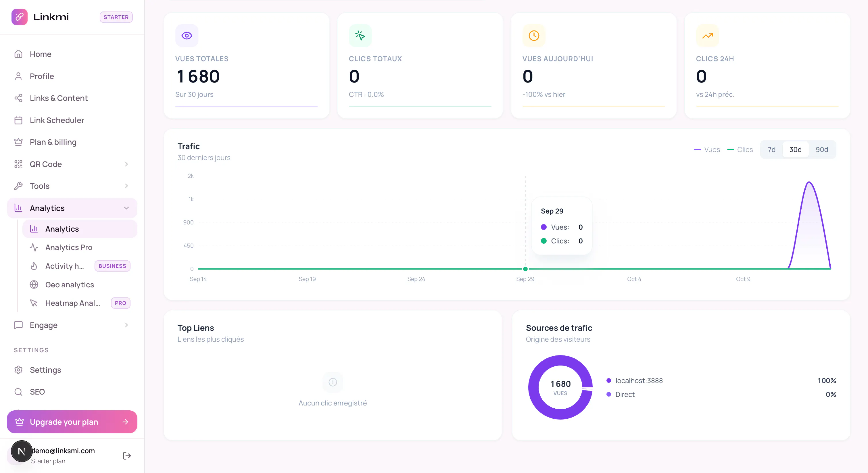Expand the QR Code submenu chevron
This screenshot has height=473, width=868.
tap(126, 164)
